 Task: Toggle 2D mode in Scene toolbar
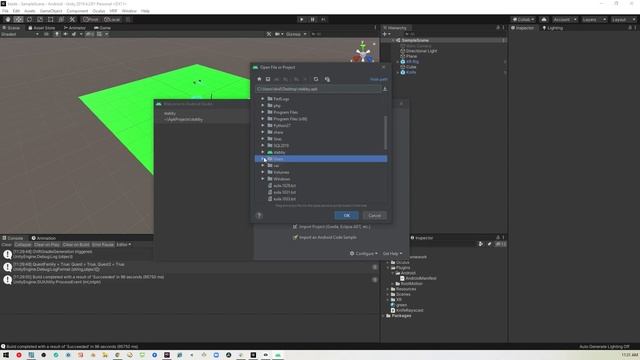tap(47, 34)
